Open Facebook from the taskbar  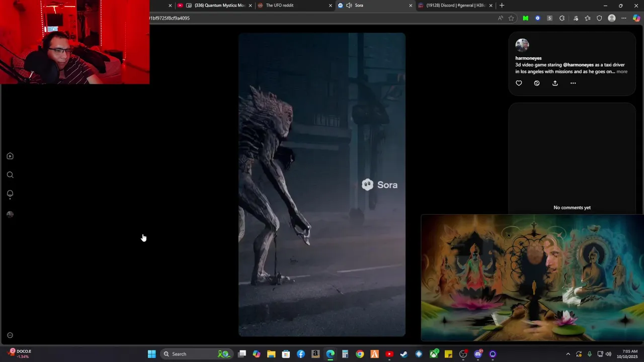coord(301,354)
